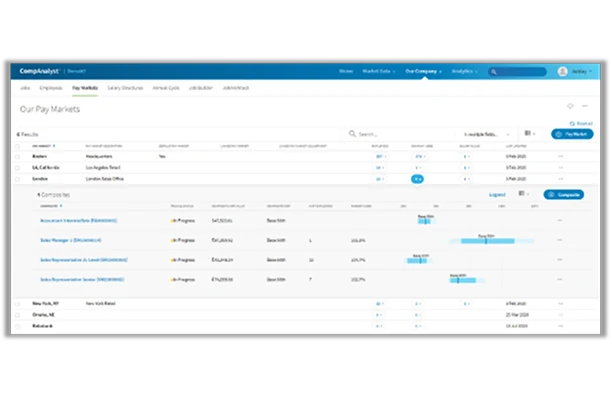This screenshot has width=612, height=397.
Task: Click Sales Representative Senior market range bar
Action: tap(467, 280)
